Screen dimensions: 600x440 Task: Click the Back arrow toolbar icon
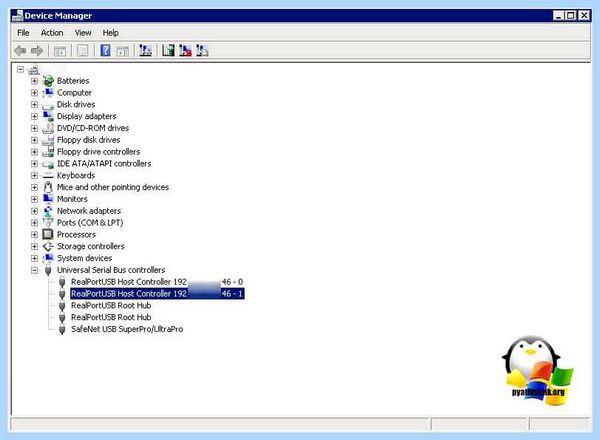[20, 51]
